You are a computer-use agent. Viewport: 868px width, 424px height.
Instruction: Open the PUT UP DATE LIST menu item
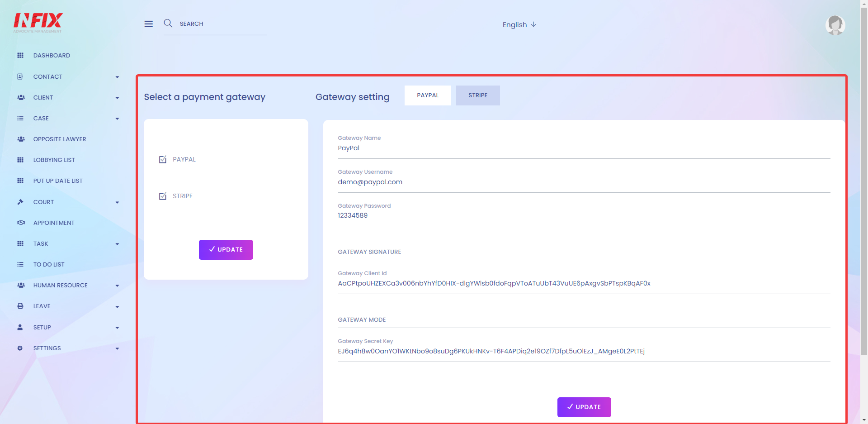pos(58,181)
